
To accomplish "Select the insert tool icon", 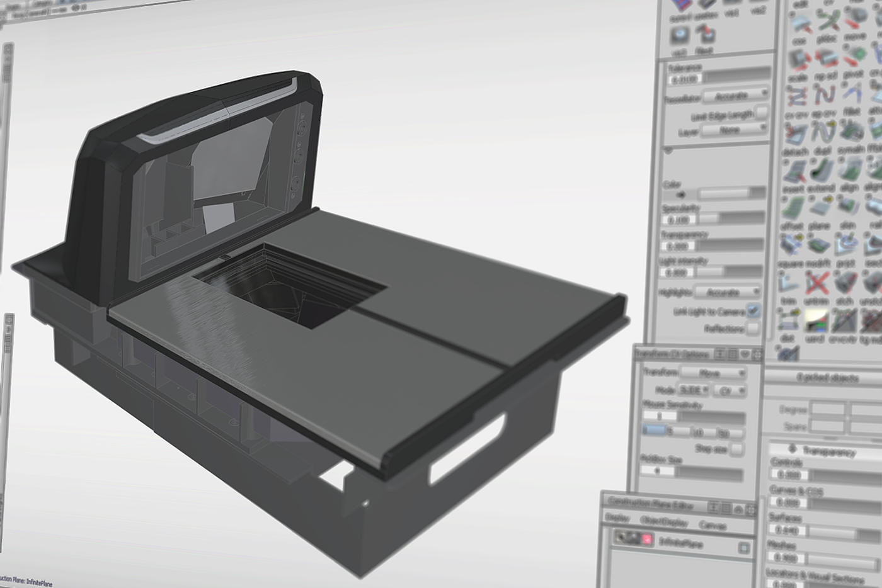I will click(794, 172).
